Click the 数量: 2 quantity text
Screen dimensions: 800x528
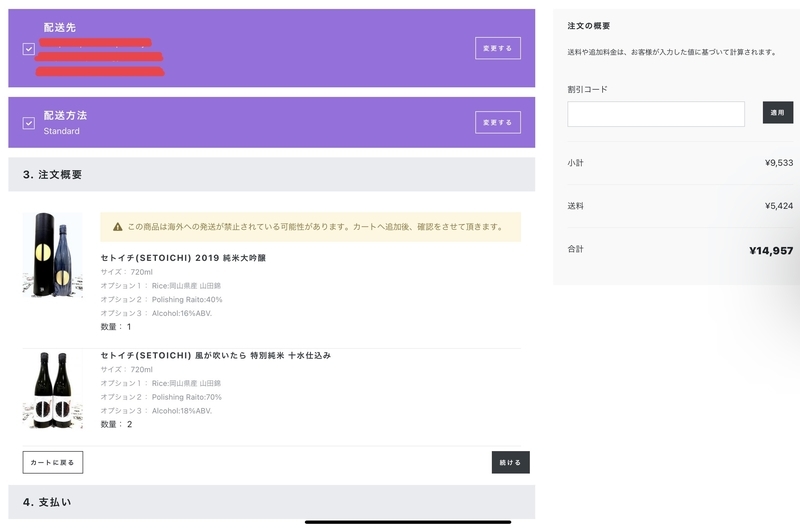116,424
